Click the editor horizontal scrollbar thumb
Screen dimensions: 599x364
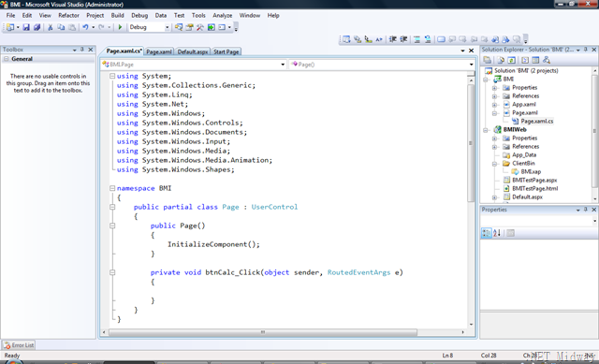pos(263,332)
